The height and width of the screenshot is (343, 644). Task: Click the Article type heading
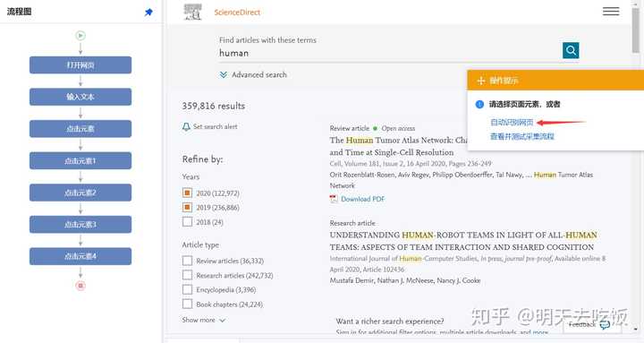coord(200,244)
